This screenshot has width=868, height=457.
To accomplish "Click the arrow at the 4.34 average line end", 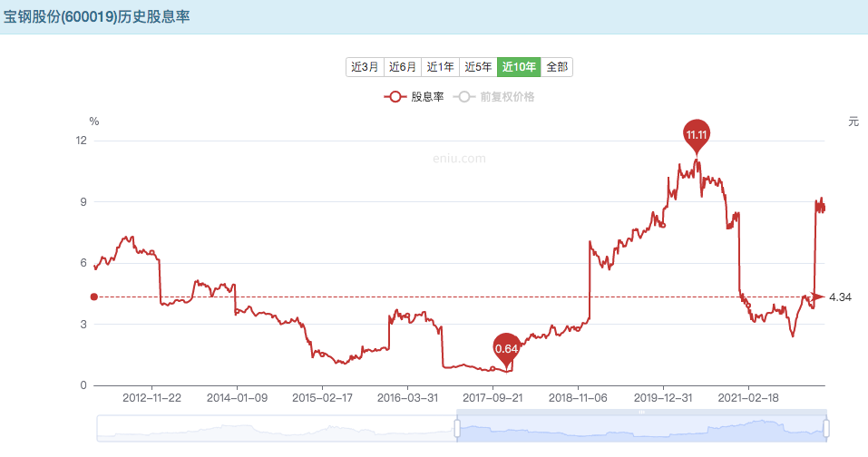I will [x=818, y=297].
